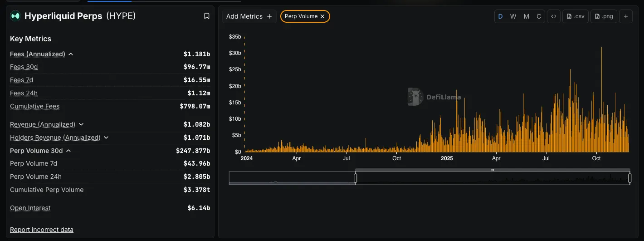Click the Fees 24h label

[24, 93]
